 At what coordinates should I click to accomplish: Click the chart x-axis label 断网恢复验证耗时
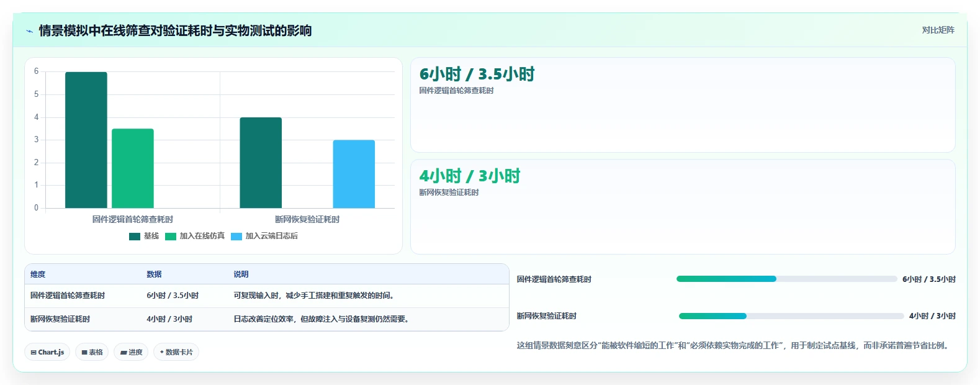click(x=307, y=219)
